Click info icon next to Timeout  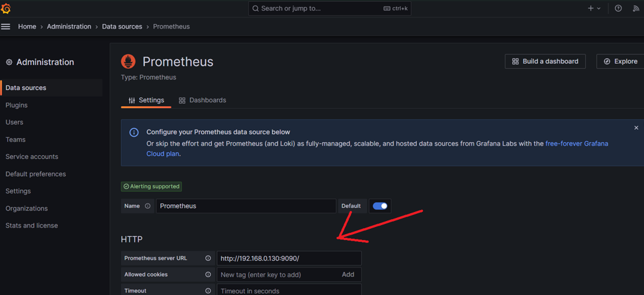pos(208,291)
